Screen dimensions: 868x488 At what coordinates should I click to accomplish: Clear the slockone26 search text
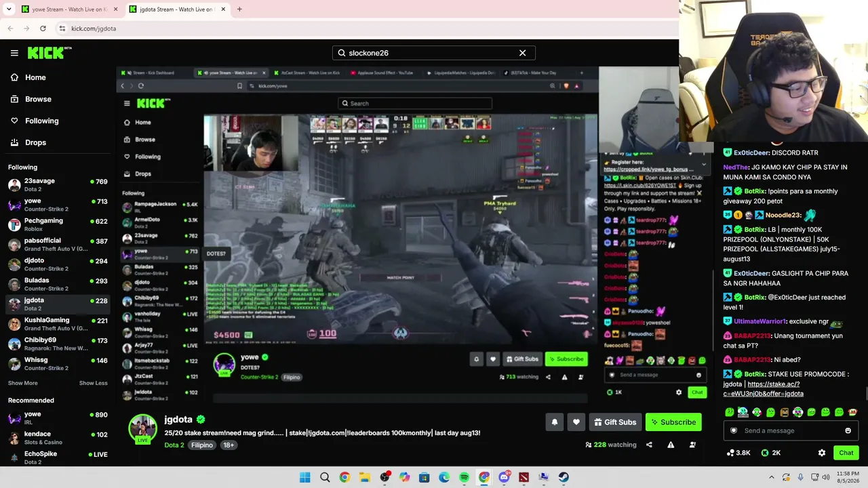(x=522, y=53)
